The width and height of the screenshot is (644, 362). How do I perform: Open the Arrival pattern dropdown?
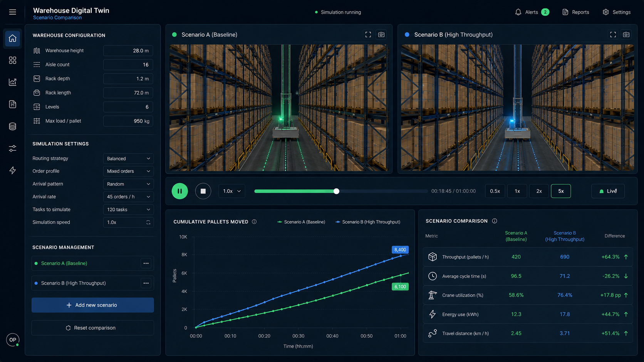(128, 184)
